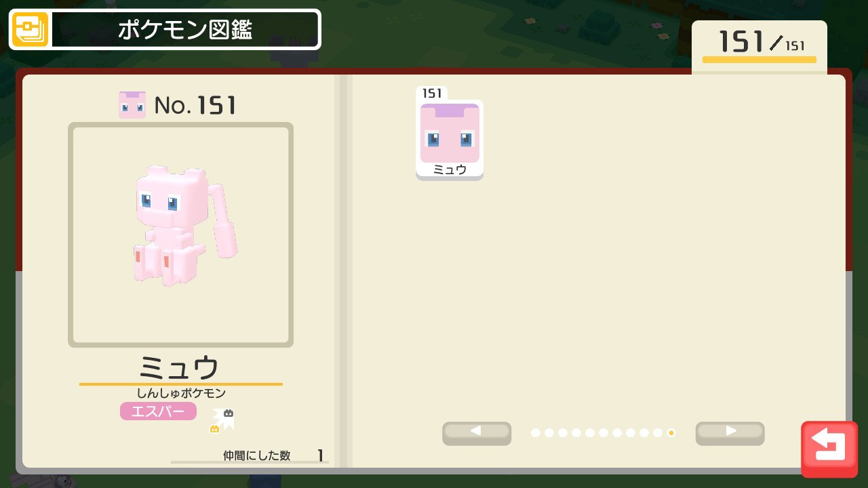Click the gray Pokémon head evolution icon
The image size is (868, 488).
229,413
